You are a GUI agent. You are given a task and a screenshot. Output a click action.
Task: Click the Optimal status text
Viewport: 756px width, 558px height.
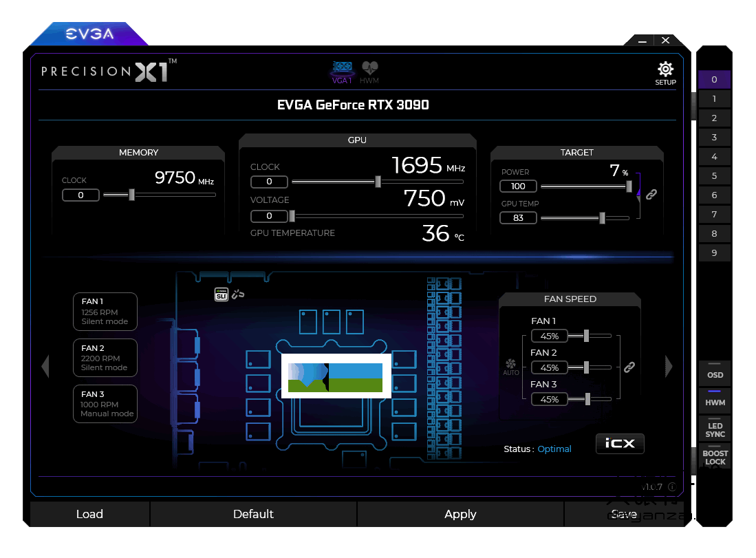[554, 449]
